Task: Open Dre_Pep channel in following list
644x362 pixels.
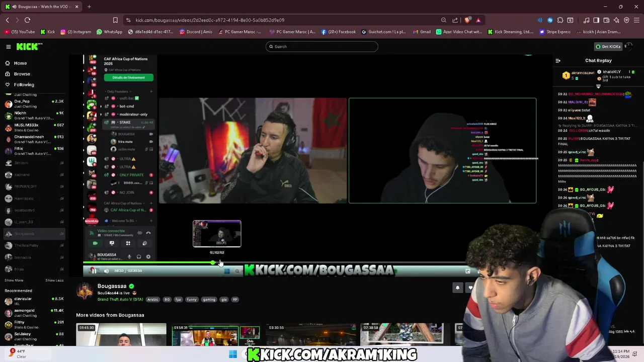Action: pos(34,104)
